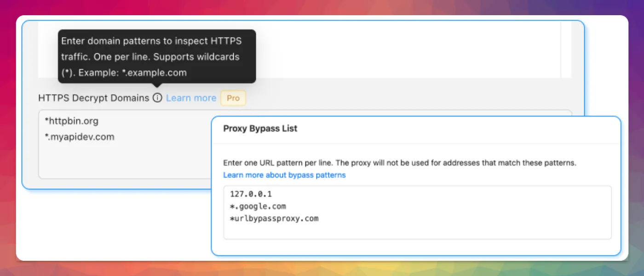644x276 pixels.
Task: Select the *httpbin.org entry
Action: 72,121
